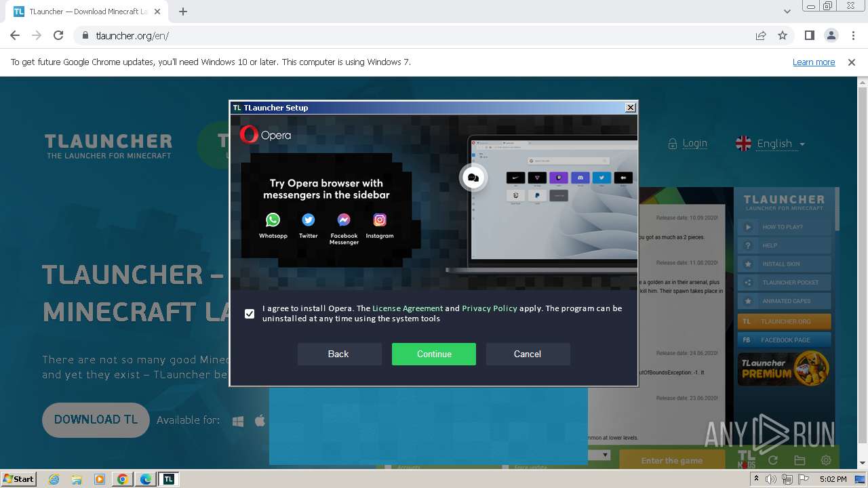
Task: Open a new Chrome tab
Action: click(x=183, y=12)
